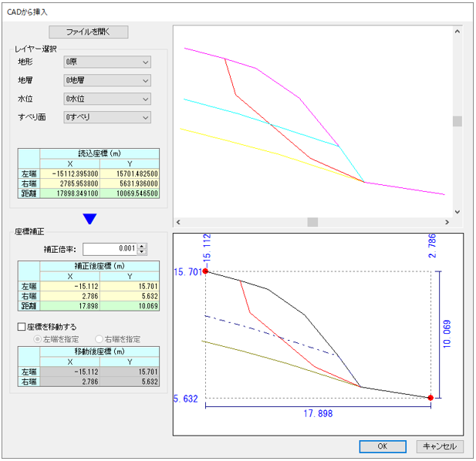Screen dimensions: 476x461
Task: Click the 5.632 Y-axis label in the diagram
Action: point(185,399)
